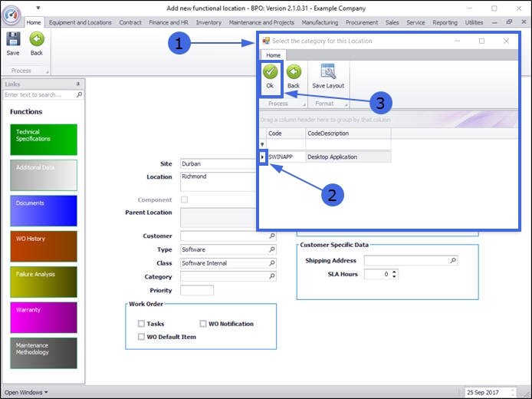Image resolution: width=532 pixels, height=399 pixels.
Task: Expand the Format group launcher
Action: (x=346, y=104)
